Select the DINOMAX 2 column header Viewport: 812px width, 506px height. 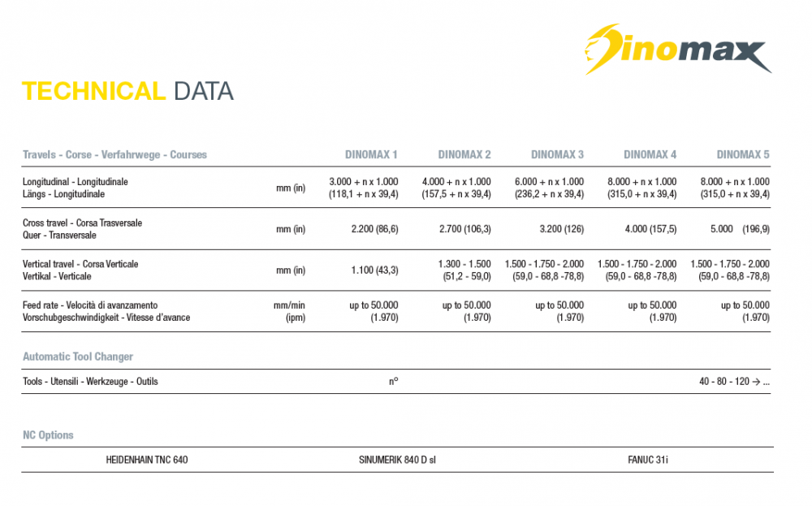(x=464, y=154)
